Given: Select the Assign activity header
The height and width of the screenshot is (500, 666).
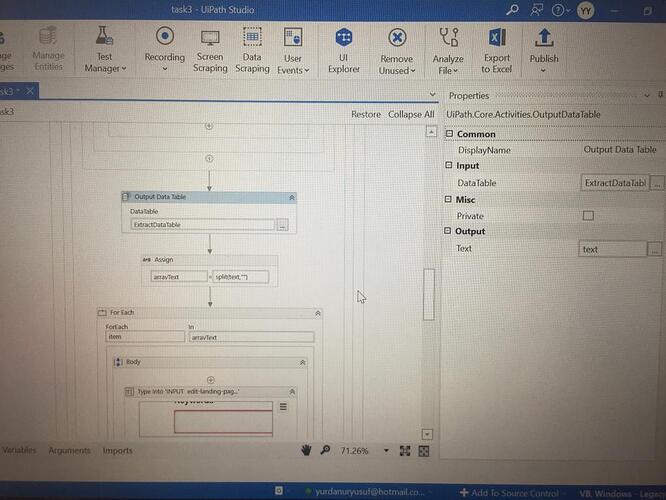Looking at the screenshot, I should point(209,260).
